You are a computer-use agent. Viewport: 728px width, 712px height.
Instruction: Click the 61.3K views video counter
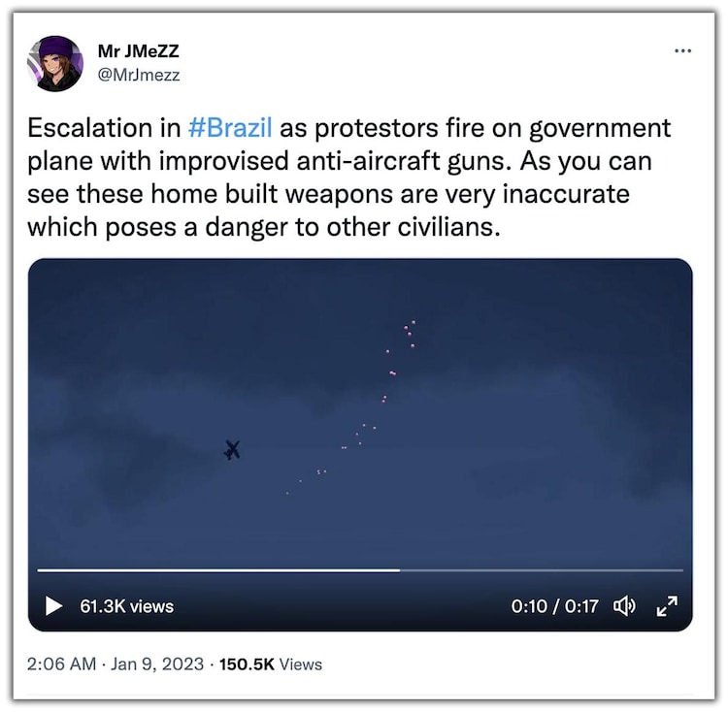pyautogui.click(x=126, y=606)
